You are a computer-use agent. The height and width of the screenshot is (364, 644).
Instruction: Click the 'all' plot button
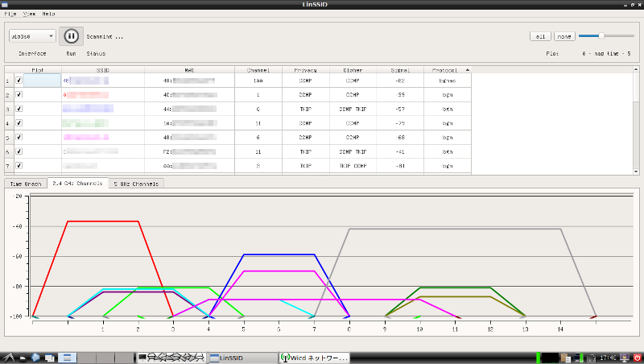point(540,36)
